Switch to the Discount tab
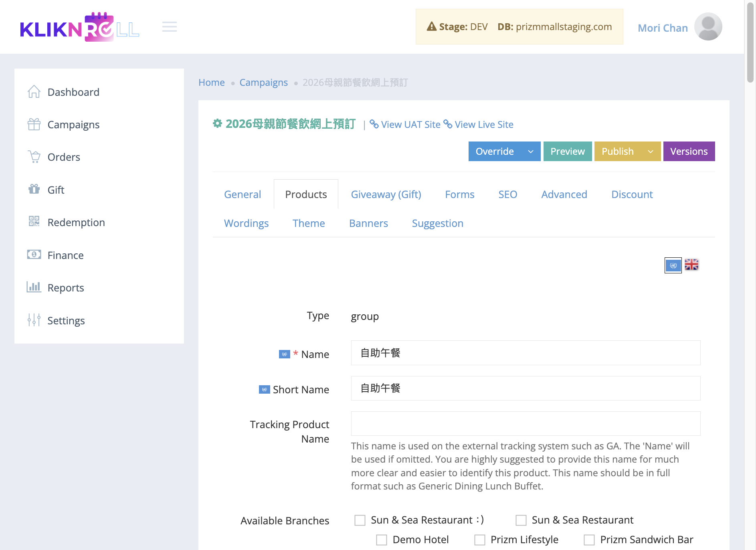This screenshot has width=756, height=550. (632, 194)
